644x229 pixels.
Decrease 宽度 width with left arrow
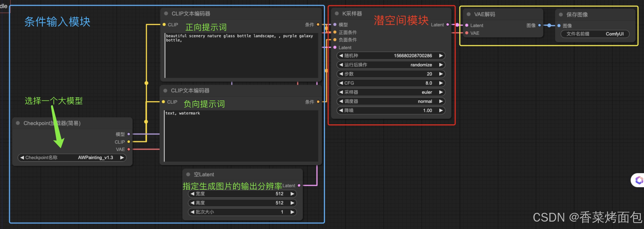[192, 194]
